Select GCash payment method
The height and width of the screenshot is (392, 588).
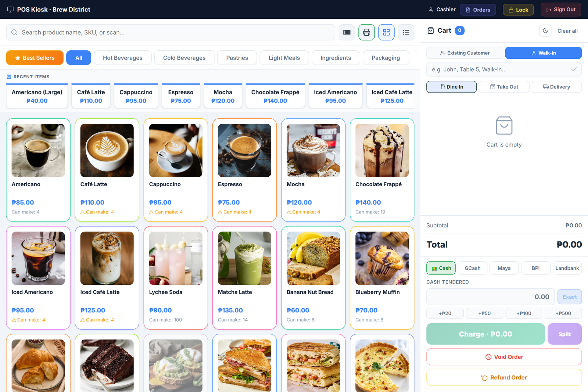coord(473,268)
